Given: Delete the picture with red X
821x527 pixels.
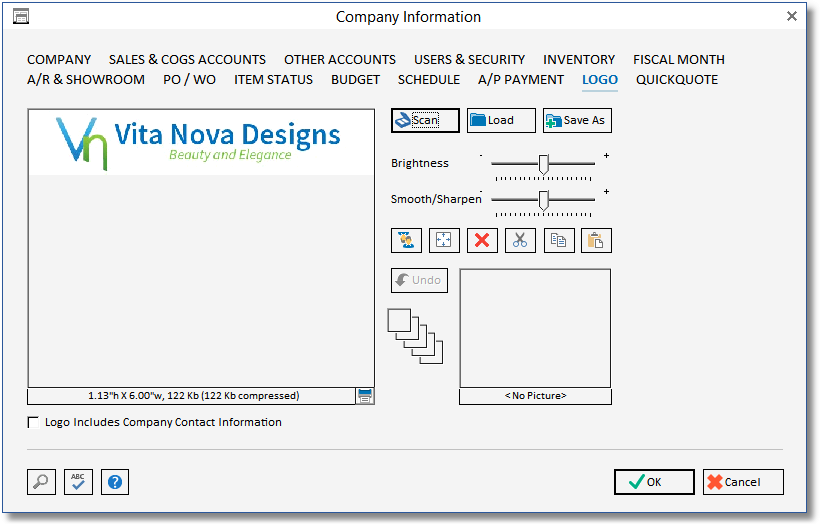Looking at the screenshot, I should (482, 240).
